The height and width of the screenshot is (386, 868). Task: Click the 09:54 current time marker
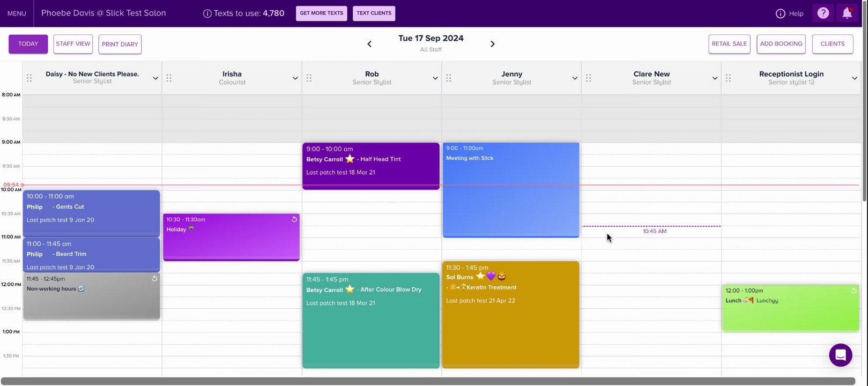coord(11,185)
